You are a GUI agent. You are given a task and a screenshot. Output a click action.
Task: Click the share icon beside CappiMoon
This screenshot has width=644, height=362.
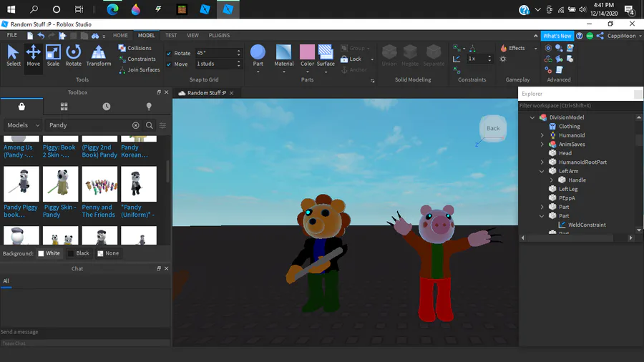[x=600, y=36]
